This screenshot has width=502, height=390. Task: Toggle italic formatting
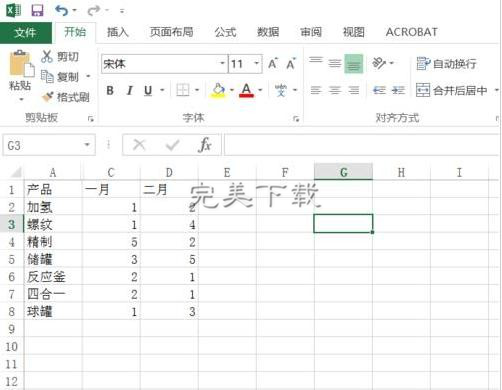(x=129, y=90)
